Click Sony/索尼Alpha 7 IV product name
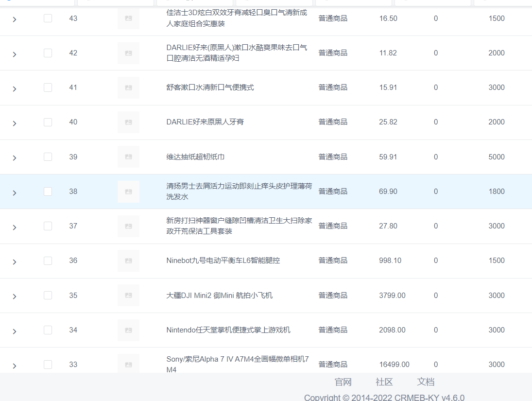Image resolution: width=532 pixels, height=401 pixels. click(x=238, y=364)
